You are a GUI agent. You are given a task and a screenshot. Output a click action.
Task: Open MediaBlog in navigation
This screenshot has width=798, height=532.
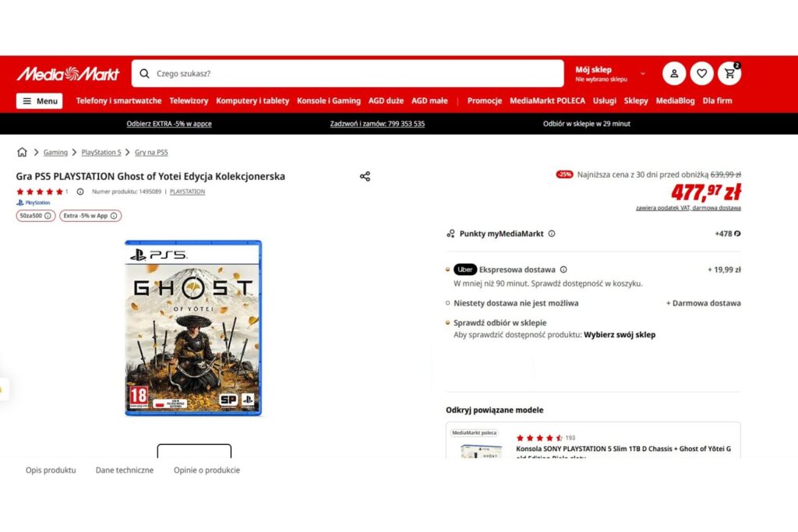point(675,100)
